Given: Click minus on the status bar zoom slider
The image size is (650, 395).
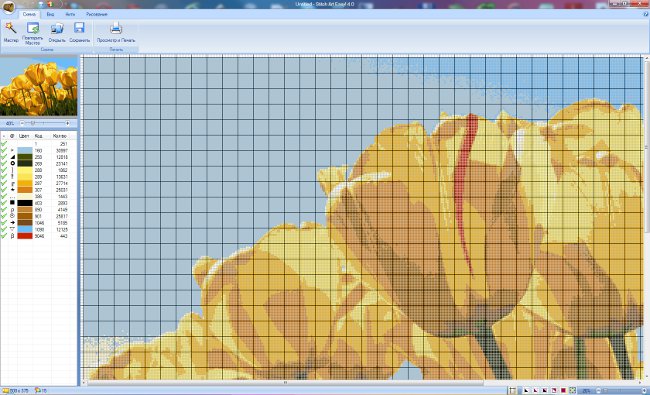Looking at the screenshot, I should click(x=598, y=390).
